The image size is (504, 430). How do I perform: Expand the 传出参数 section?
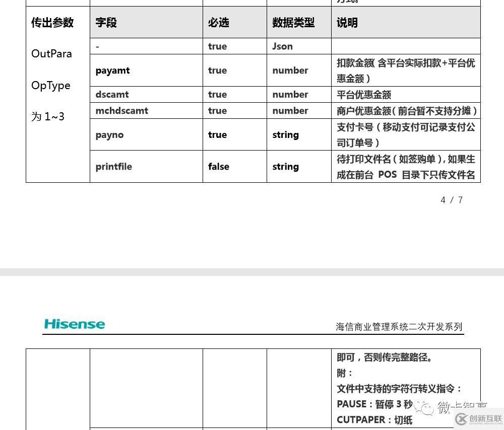[x=52, y=22]
